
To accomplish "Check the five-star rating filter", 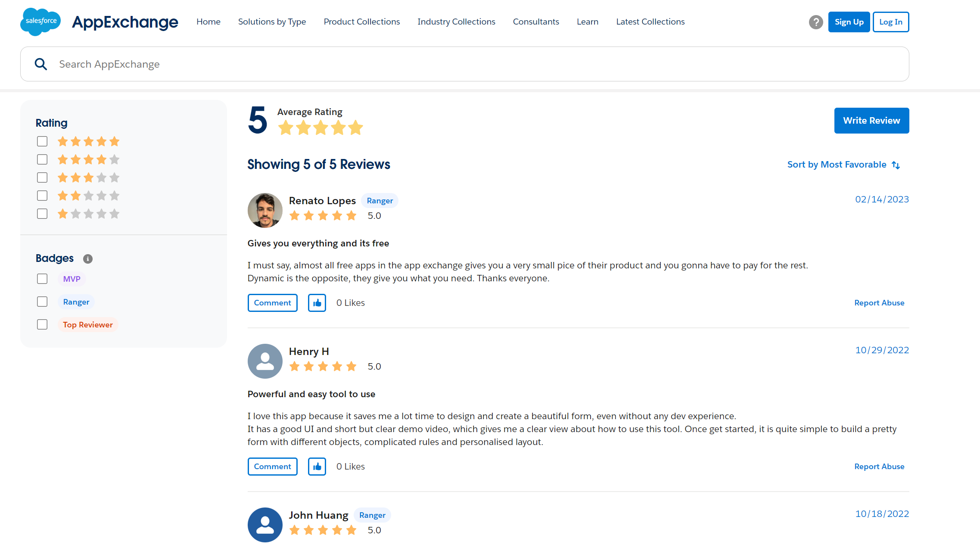I will tap(42, 141).
